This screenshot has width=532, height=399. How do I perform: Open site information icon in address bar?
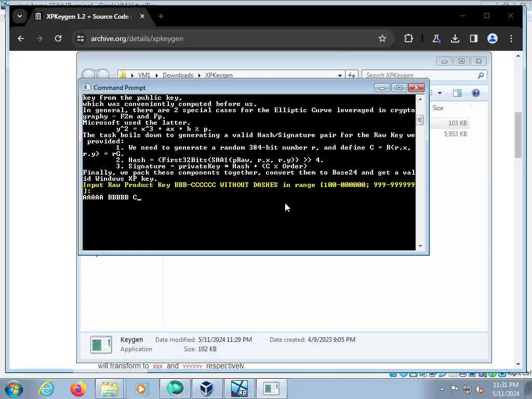pyautogui.click(x=81, y=38)
